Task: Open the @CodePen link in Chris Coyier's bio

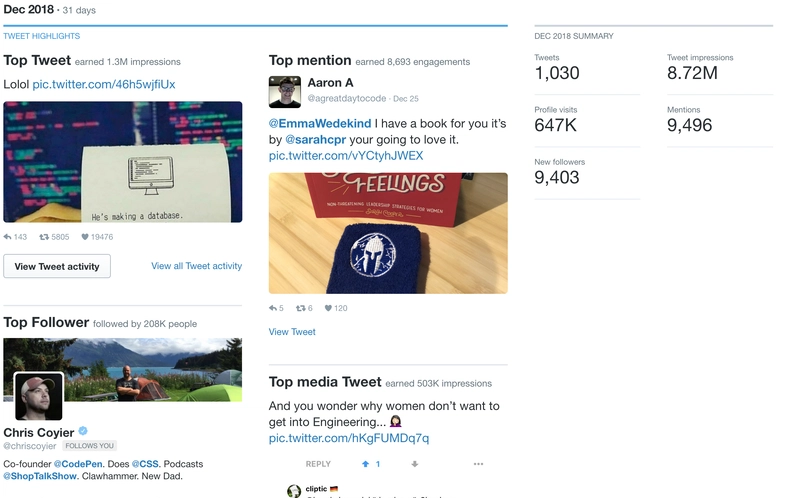Action: click(x=78, y=464)
